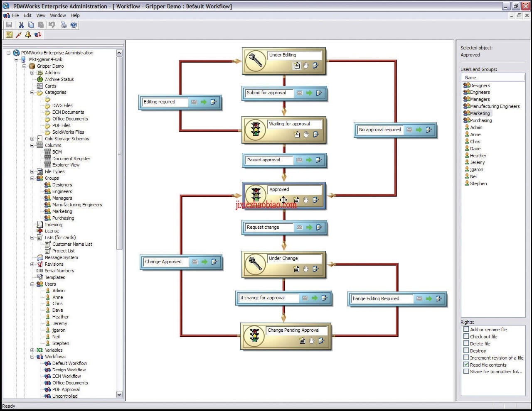Click the Save toolbar icon
This screenshot has height=411, width=532.
[9, 25]
